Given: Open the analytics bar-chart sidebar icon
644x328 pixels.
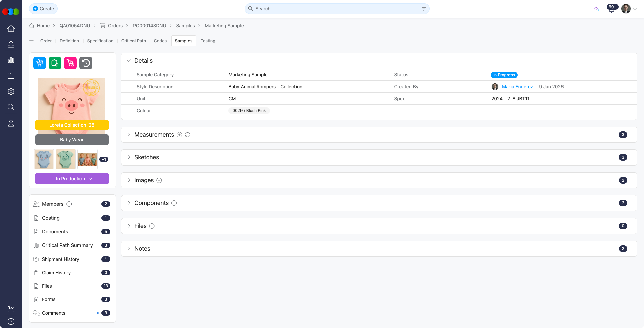Looking at the screenshot, I should point(11,60).
